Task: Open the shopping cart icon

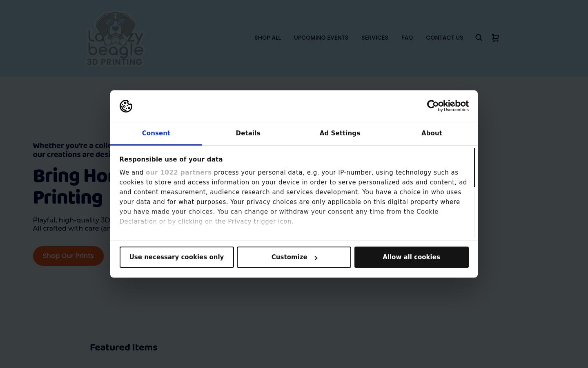Action: [495, 38]
